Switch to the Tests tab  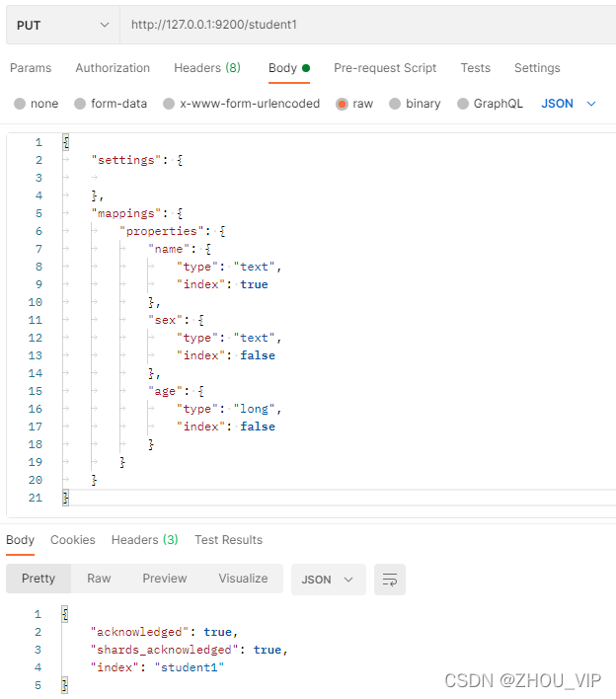[476, 68]
